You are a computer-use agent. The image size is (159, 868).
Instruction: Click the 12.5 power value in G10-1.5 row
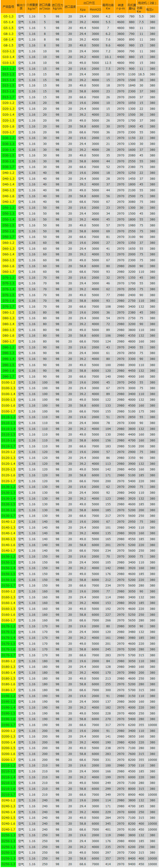pyautogui.click(x=108, y=63)
